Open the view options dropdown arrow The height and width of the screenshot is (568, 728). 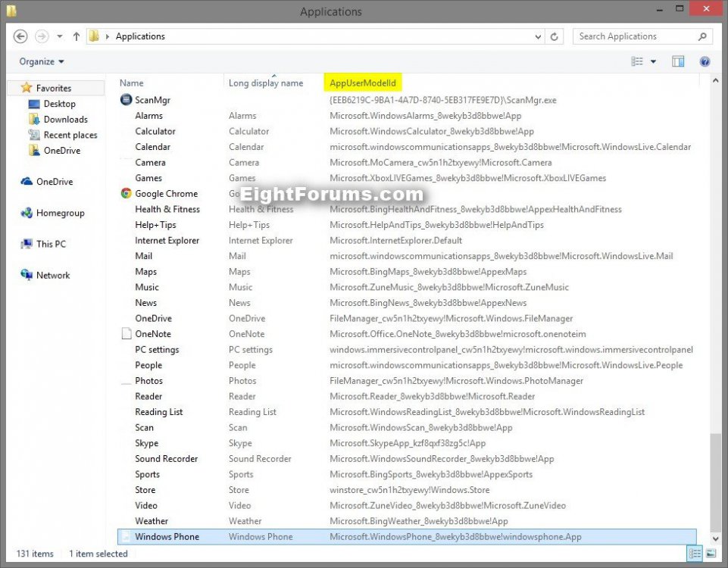[x=653, y=61]
